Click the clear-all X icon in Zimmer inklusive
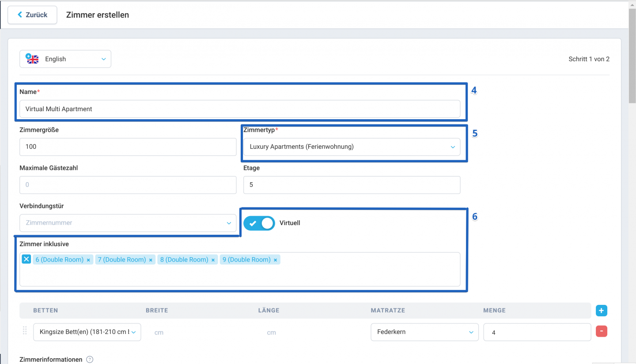The width and height of the screenshot is (636, 364). pyautogui.click(x=26, y=259)
